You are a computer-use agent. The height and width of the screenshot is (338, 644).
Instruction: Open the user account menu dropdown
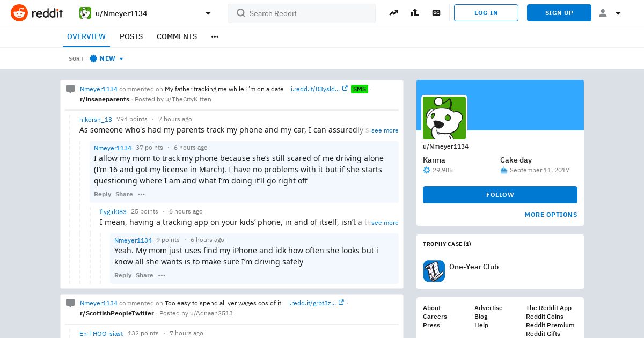[610, 13]
